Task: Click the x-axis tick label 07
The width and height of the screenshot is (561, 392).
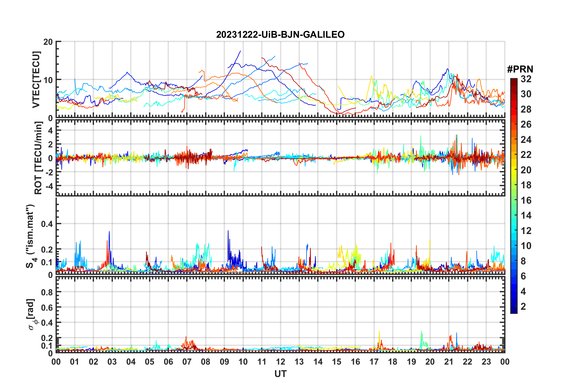Action: (x=187, y=362)
